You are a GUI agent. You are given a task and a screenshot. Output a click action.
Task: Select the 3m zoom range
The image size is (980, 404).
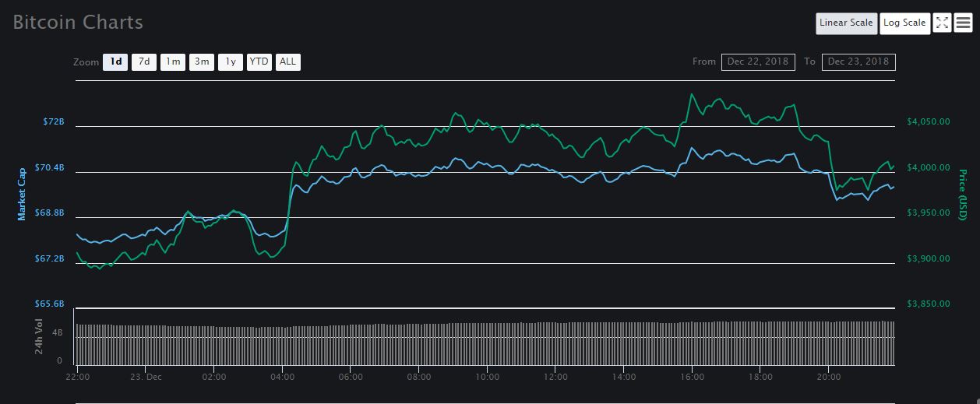pos(202,61)
